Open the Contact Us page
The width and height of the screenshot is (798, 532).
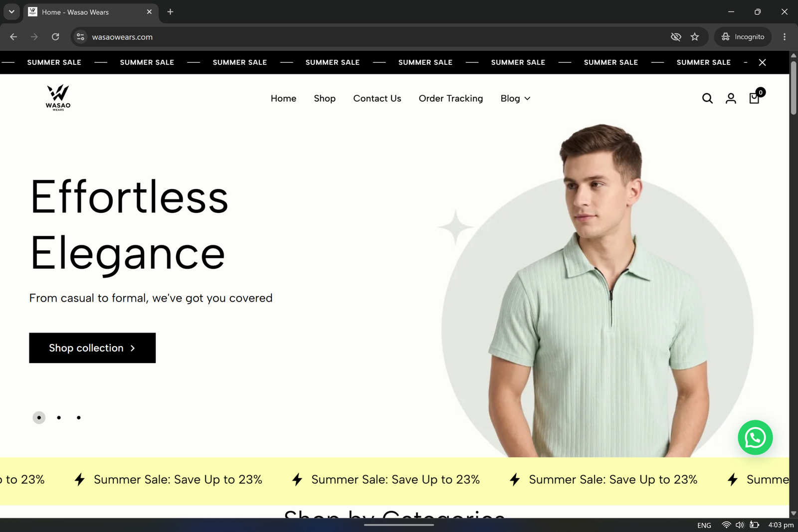pyautogui.click(x=377, y=98)
